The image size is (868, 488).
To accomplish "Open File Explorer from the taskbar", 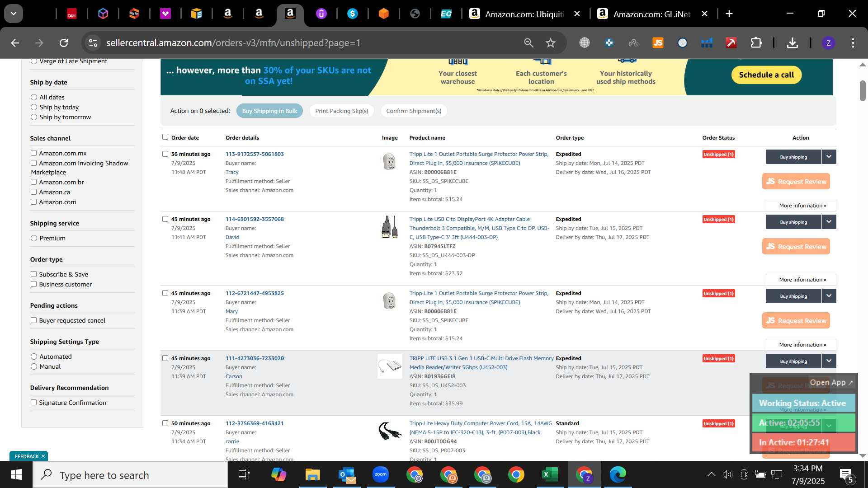I will tap(313, 474).
